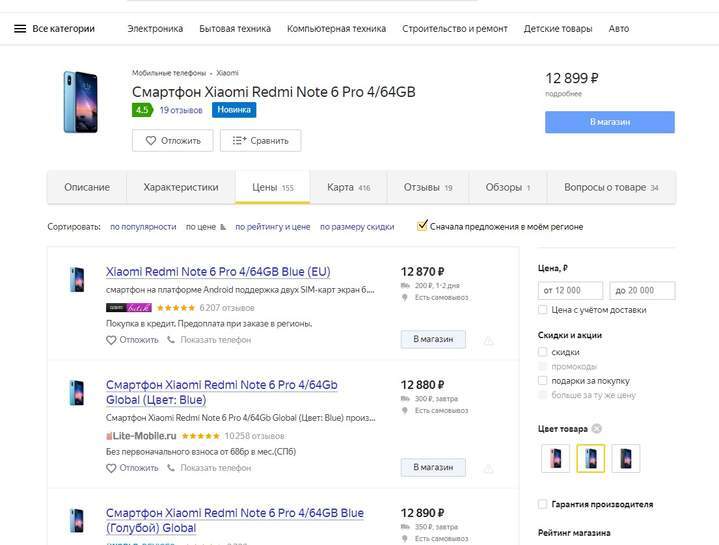
Task: Click the heart icon for the first offer
Action: 112,340
